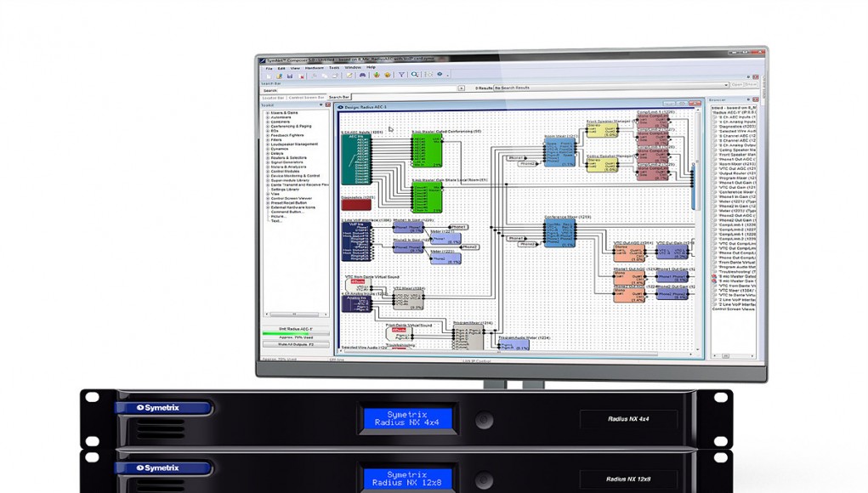Viewport: 868px width, 493px height.
Task: Expand the Loudspeaker Management tree node
Action: click(x=268, y=144)
